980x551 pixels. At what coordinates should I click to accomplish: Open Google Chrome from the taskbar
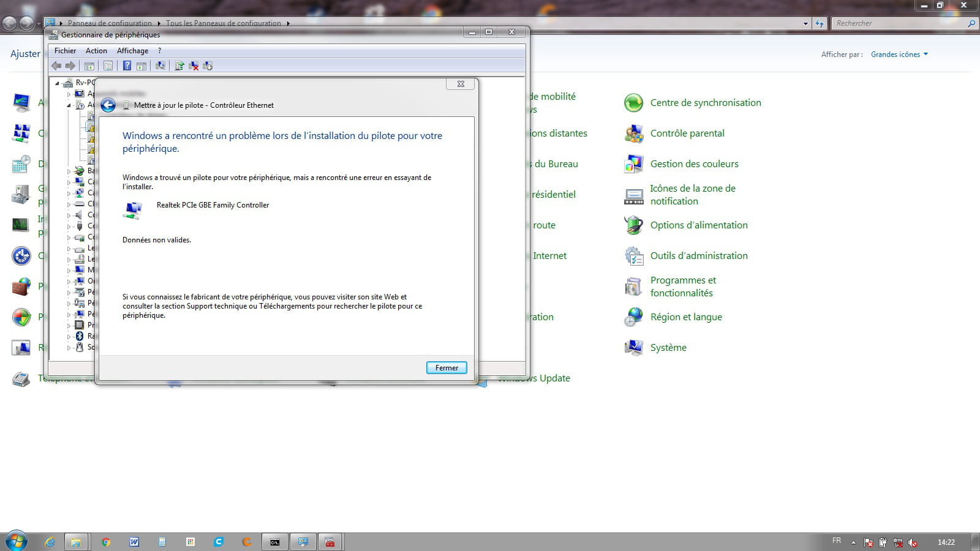(106, 542)
